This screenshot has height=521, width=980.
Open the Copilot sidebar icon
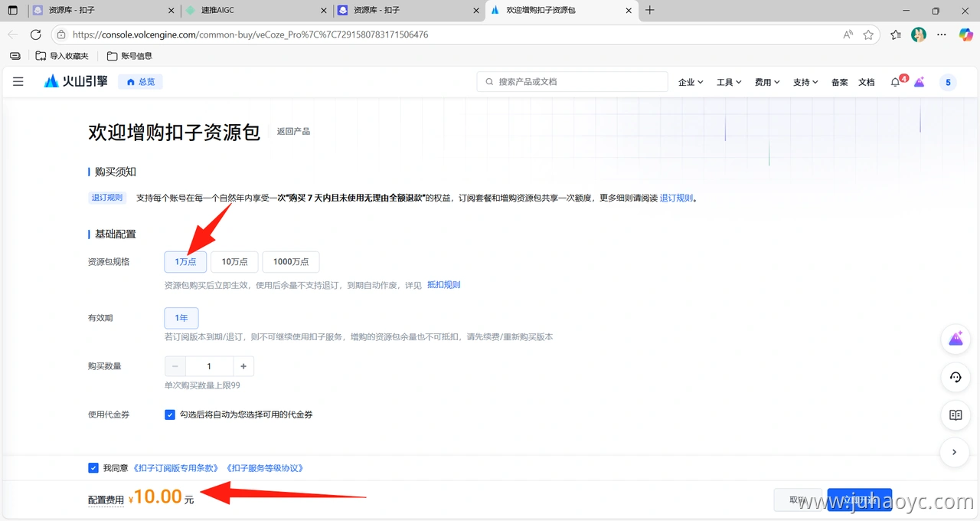coord(966,34)
